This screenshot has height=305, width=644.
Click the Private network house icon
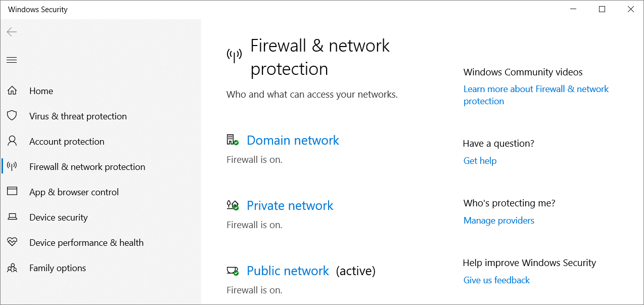click(x=232, y=205)
